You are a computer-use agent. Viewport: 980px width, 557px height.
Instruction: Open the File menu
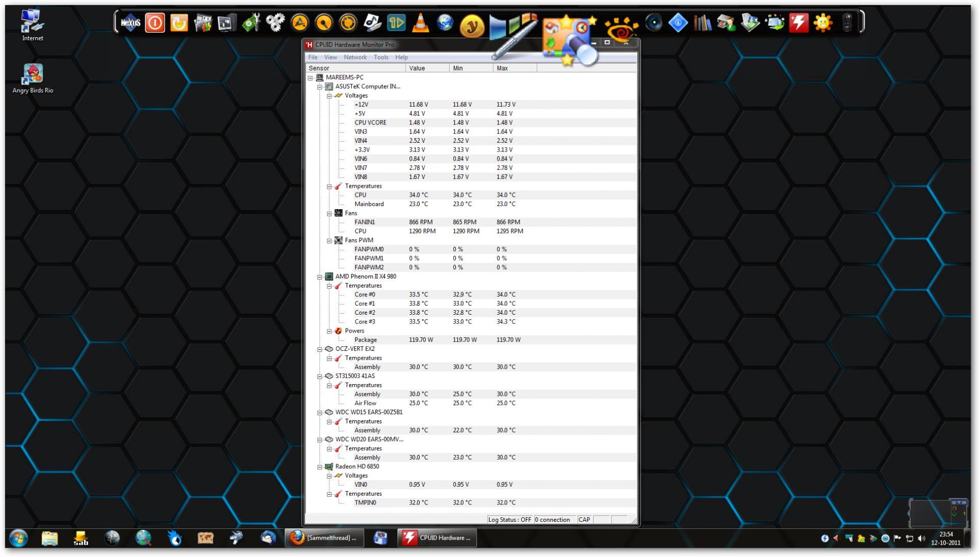click(313, 57)
